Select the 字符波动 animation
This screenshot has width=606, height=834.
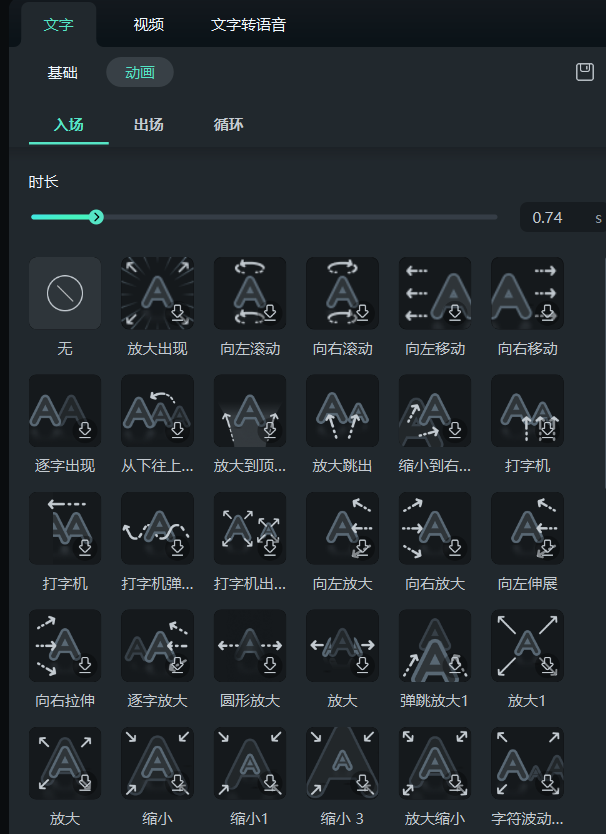click(x=527, y=763)
